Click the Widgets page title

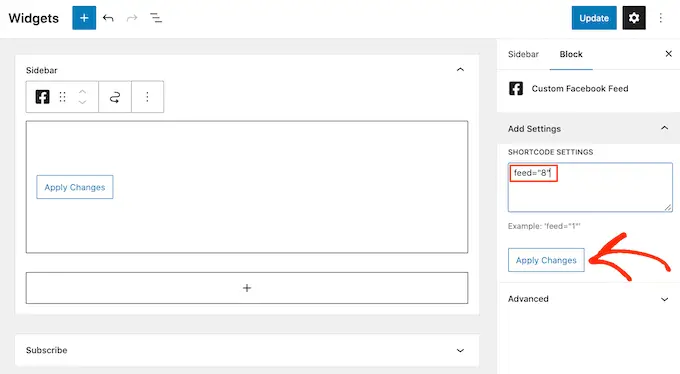pyautogui.click(x=33, y=18)
